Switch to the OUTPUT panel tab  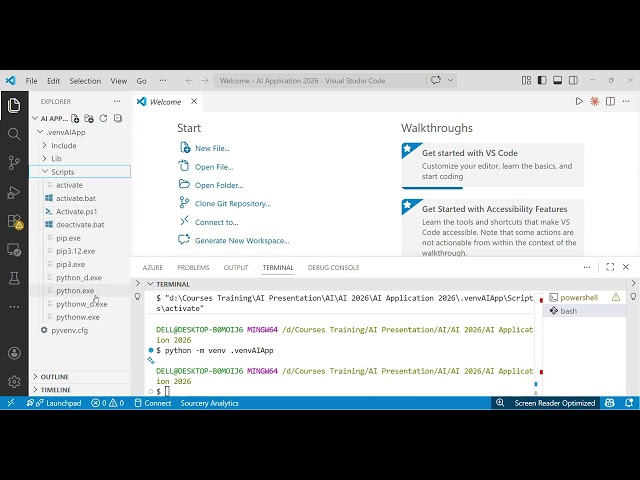pos(236,268)
